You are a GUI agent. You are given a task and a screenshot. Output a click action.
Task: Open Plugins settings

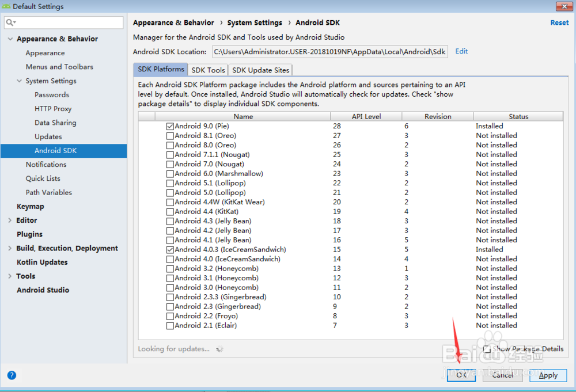[29, 234]
